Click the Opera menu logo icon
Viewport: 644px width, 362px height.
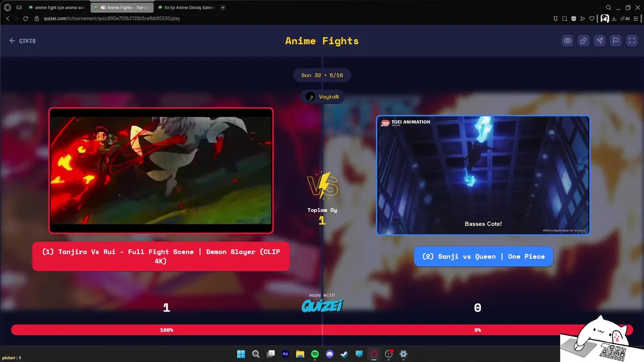pos(8,8)
